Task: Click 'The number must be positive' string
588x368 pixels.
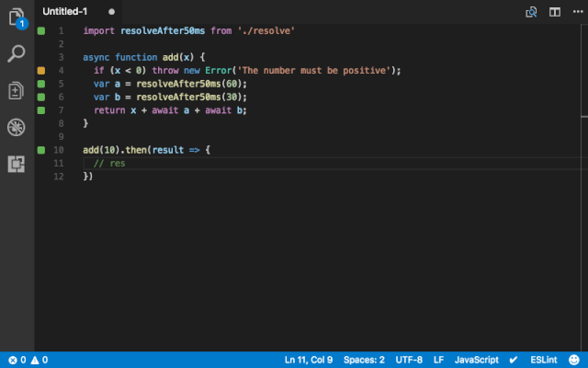Action: (x=314, y=71)
